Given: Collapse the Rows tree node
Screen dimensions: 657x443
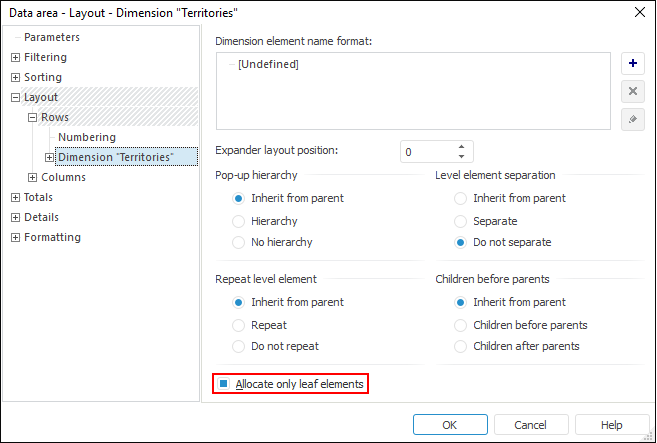Looking at the screenshot, I should pyautogui.click(x=32, y=118).
